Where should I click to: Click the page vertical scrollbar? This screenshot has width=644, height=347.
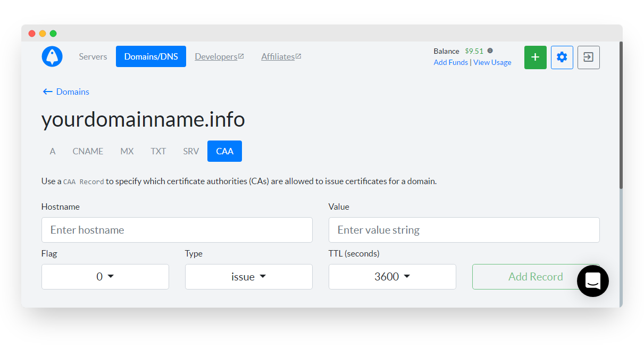pyautogui.click(x=621, y=114)
